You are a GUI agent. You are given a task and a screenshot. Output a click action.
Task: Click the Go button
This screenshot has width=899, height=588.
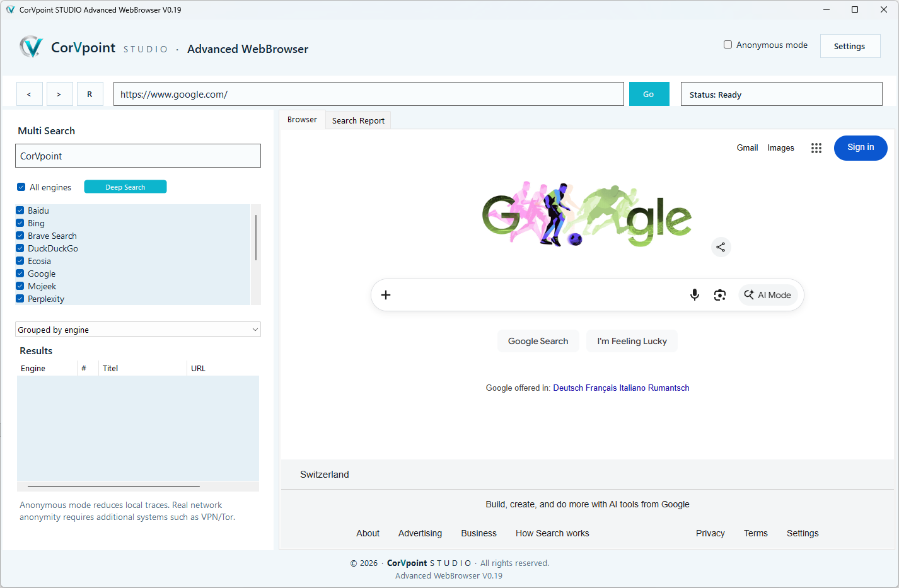pyautogui.click(x=649, y=94)
